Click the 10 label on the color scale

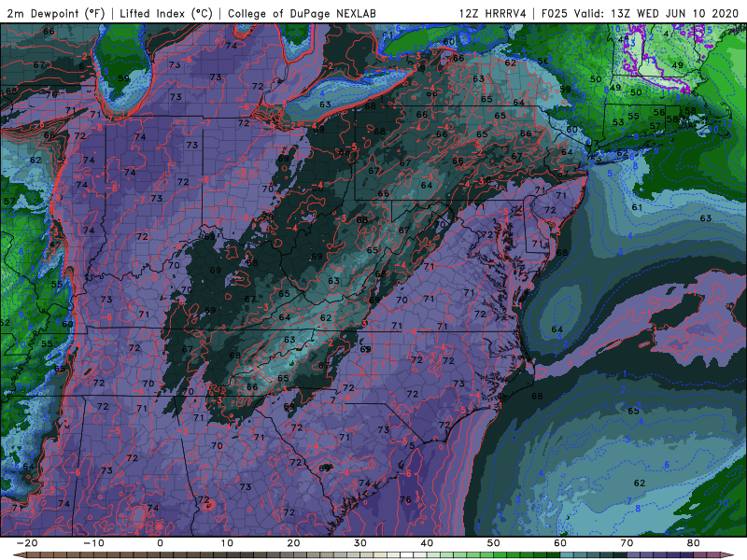coord(227,543)
